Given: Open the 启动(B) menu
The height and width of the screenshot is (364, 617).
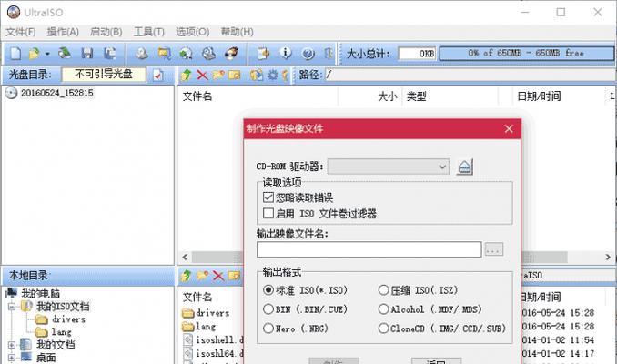Looking at the screenshot, I should coord(106,32).
